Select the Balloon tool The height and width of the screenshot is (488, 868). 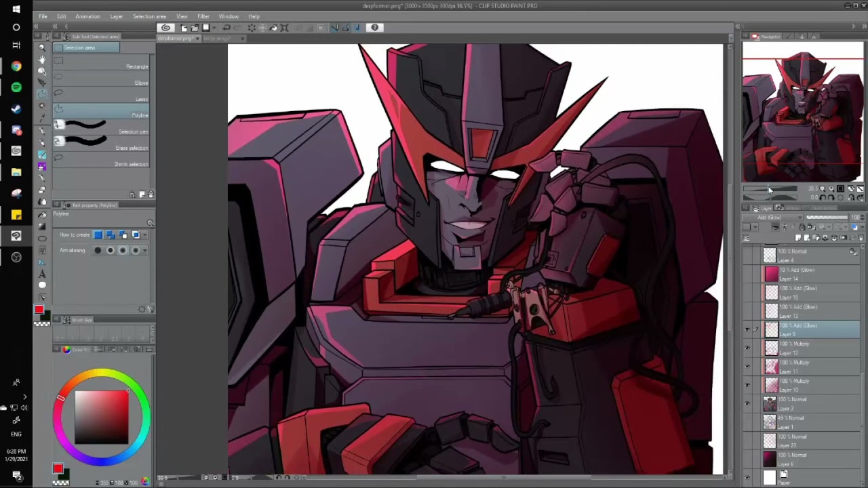tap(42, 285)
